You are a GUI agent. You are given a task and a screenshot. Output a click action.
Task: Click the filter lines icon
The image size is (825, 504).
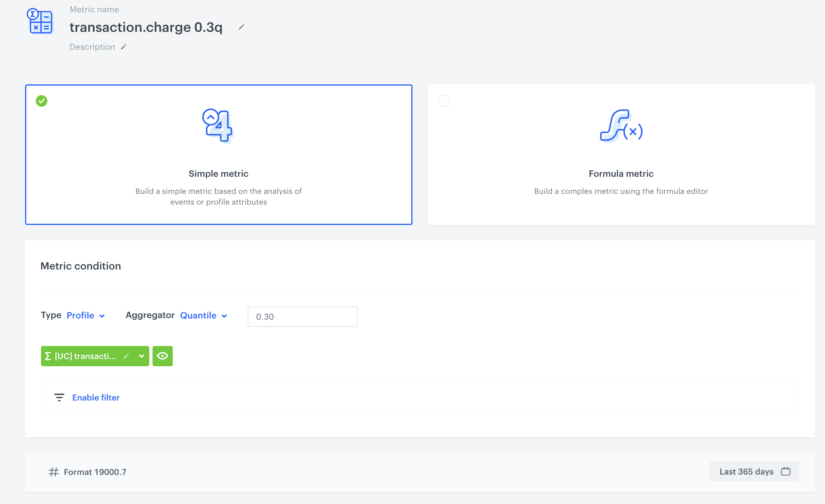coord(59,397)
